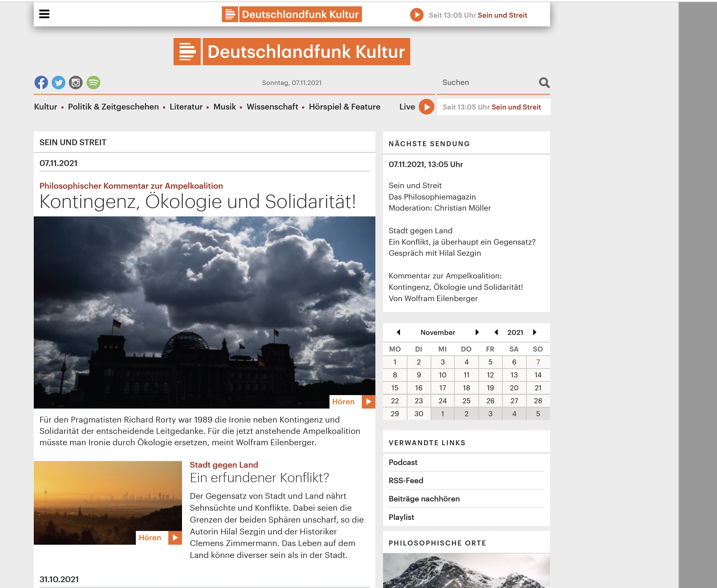Click 'Sonntag, 07.11.2021' date text
The height and width of the screenshot is (588, 717).
click(292, 83)
